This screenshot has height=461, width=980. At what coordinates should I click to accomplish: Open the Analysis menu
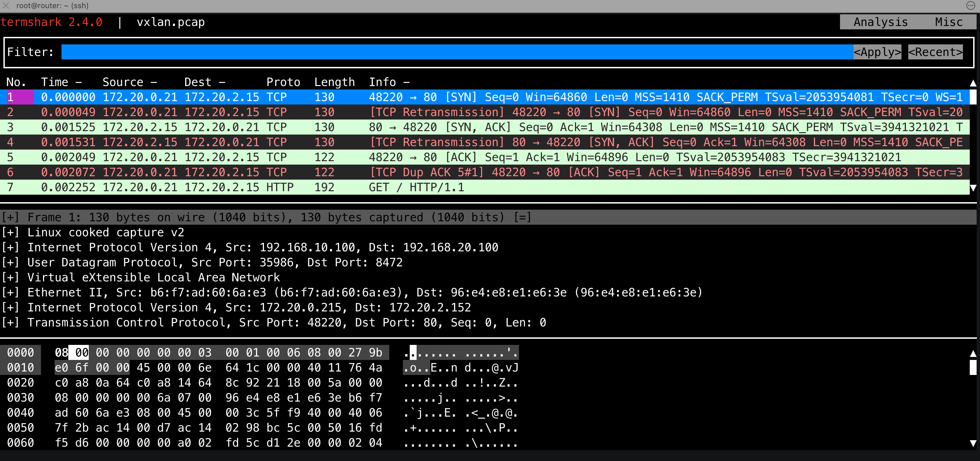coord(880,22)
